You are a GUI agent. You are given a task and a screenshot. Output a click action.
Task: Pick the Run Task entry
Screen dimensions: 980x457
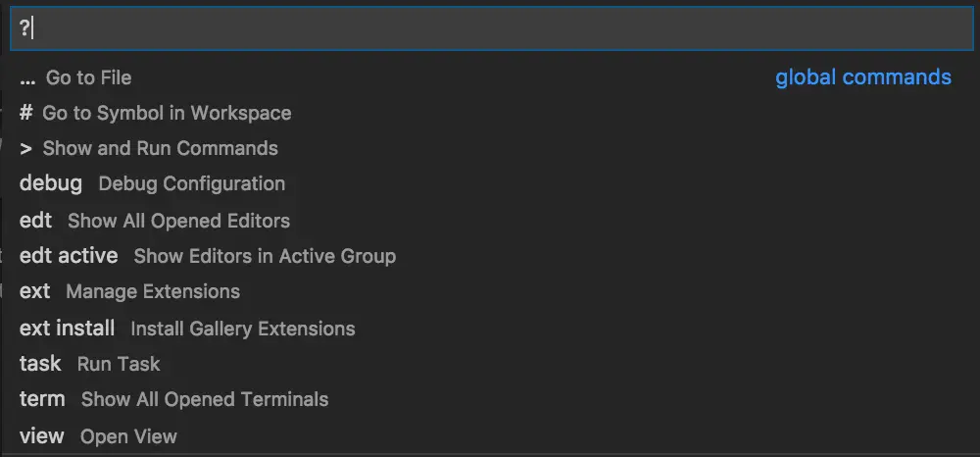[x=119, y=364]
